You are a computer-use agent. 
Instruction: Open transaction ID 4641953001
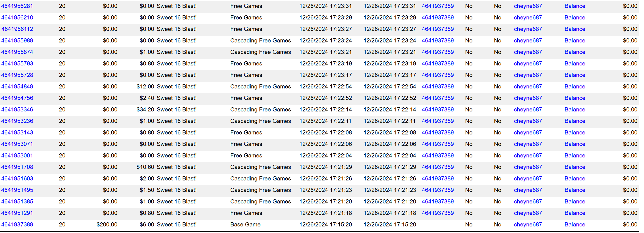pos(17,156)
